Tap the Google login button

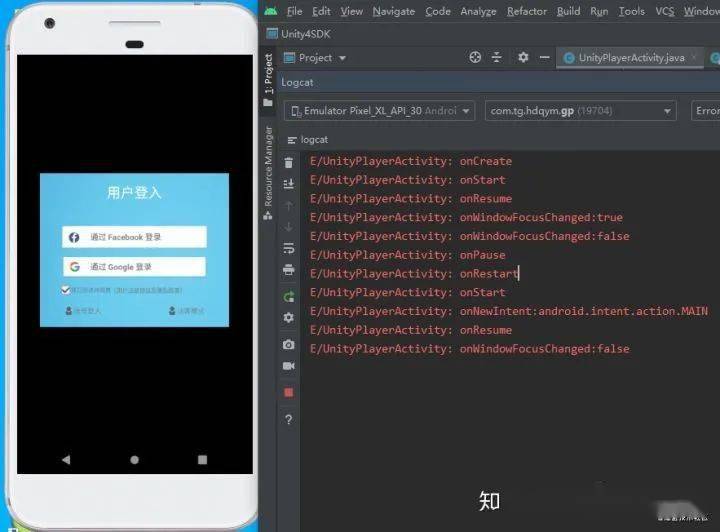[134, 267]
